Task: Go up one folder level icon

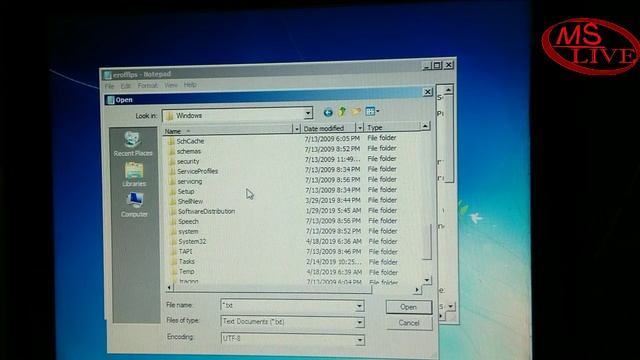Action: point(342,111)
